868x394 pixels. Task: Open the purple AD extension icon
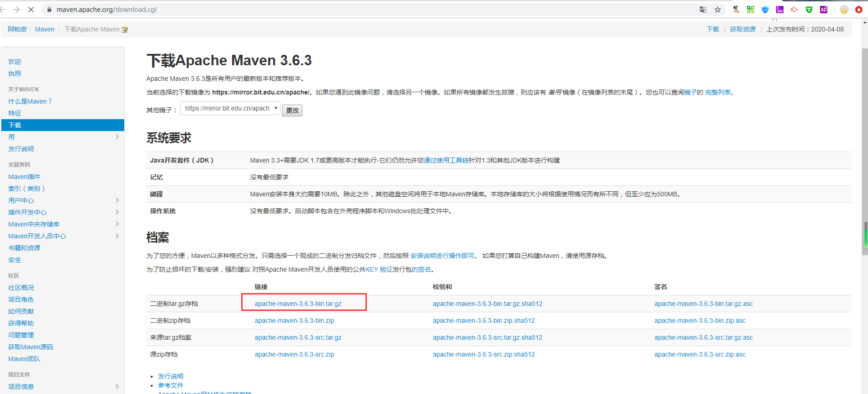coord(824,10)
